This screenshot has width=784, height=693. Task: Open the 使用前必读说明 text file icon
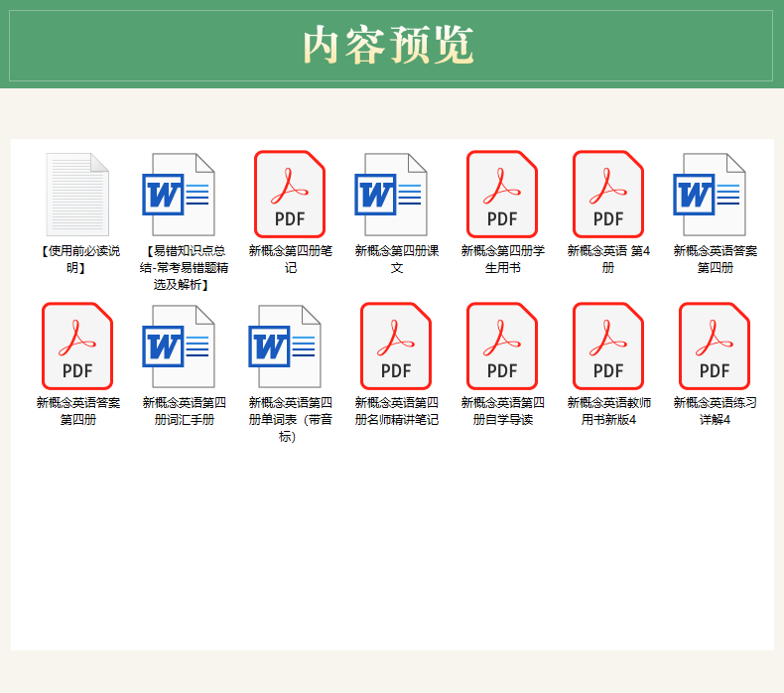click(77, 195)
